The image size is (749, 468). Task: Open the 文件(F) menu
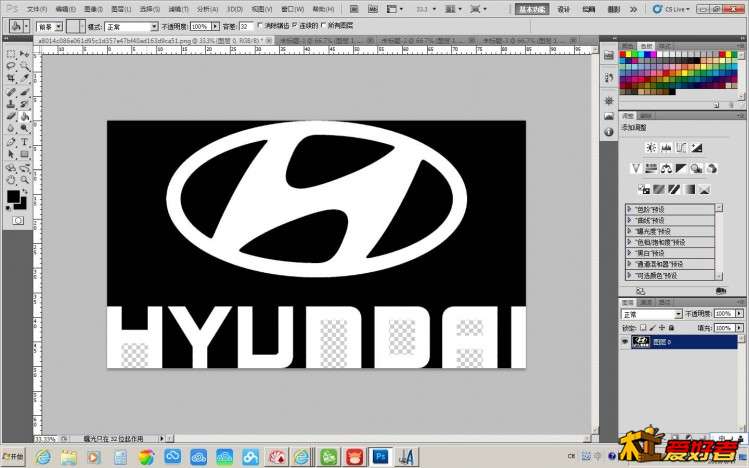coord(37,9)
